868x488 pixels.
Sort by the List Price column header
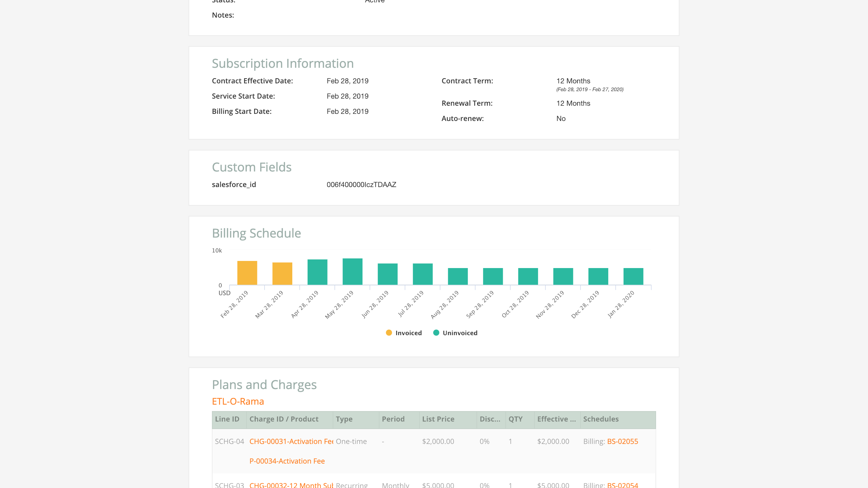438,419
